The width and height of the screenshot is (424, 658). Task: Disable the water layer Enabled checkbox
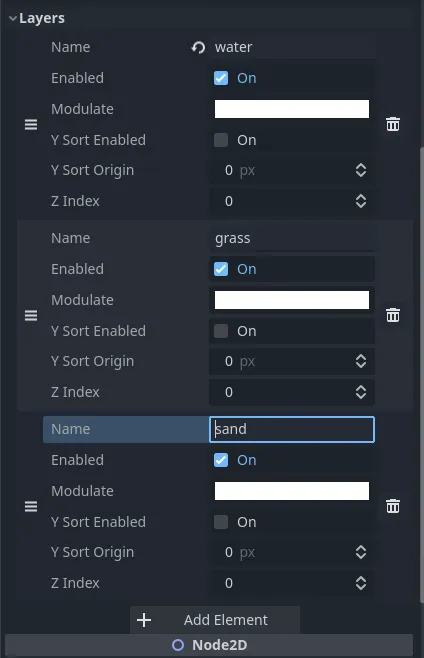(221, 78)
